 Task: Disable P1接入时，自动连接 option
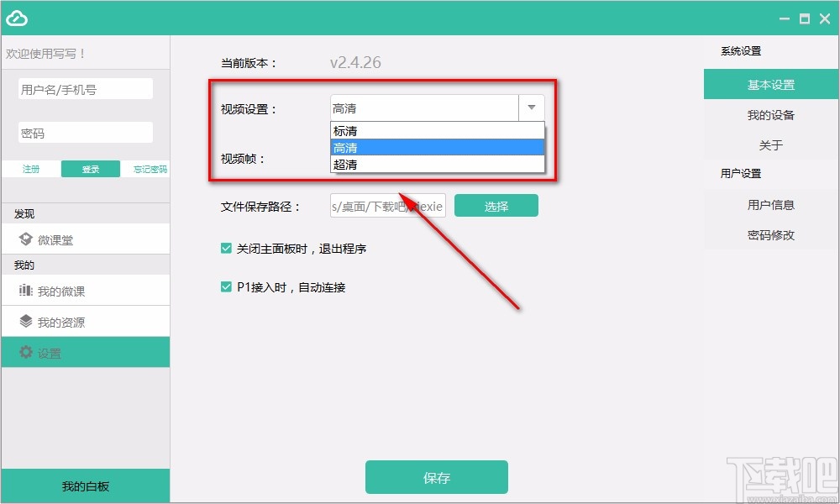coord(225,286)
